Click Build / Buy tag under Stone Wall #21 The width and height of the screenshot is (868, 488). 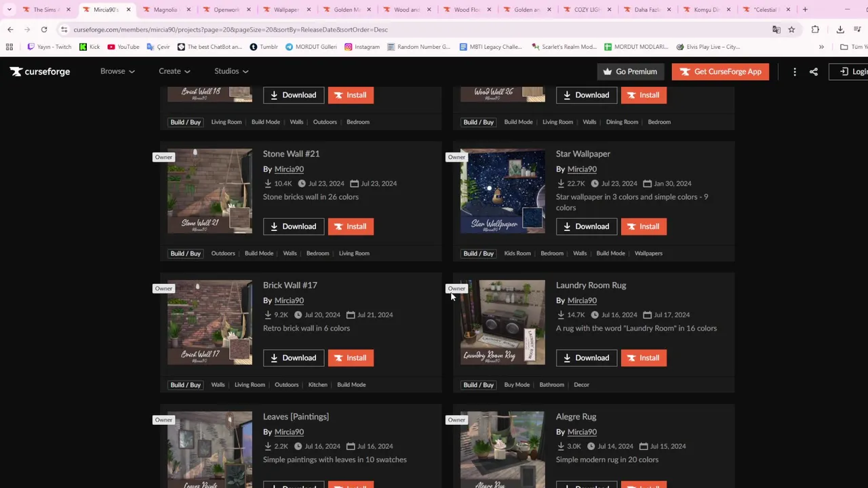coord(185,253)
